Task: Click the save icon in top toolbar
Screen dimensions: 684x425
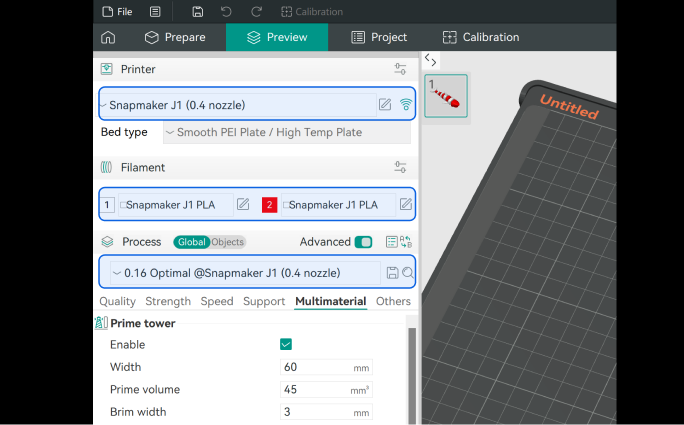Action: click(198, 12)
